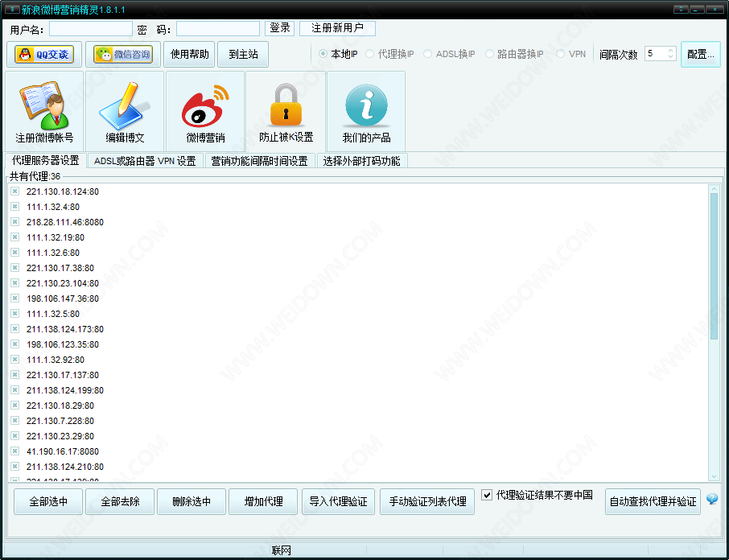Click 删除选中 button

tap(192, 501)
